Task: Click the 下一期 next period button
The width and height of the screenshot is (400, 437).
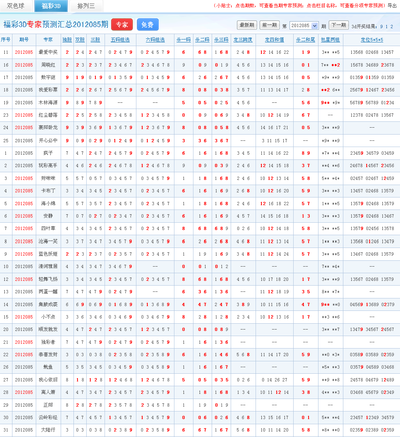Action: click(339, 25)
